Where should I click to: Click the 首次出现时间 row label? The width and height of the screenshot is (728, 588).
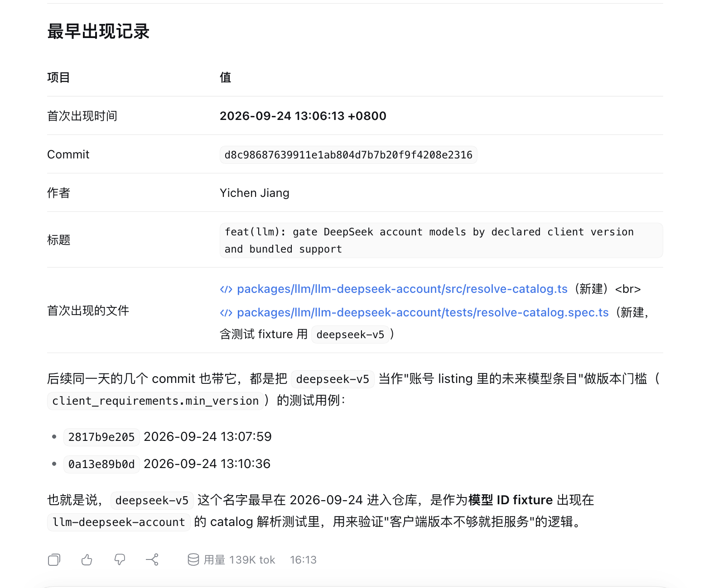[x=82, y=116]
